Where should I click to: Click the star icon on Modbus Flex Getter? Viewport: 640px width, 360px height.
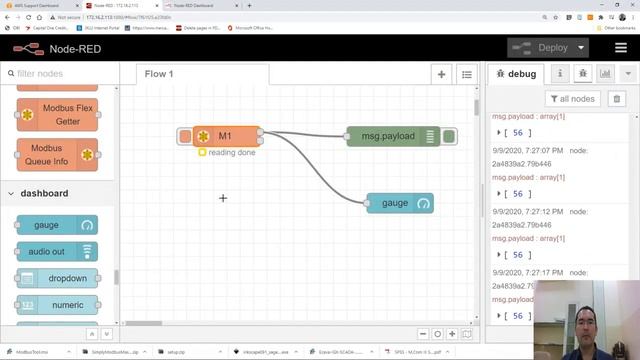(x=27, y=115)
